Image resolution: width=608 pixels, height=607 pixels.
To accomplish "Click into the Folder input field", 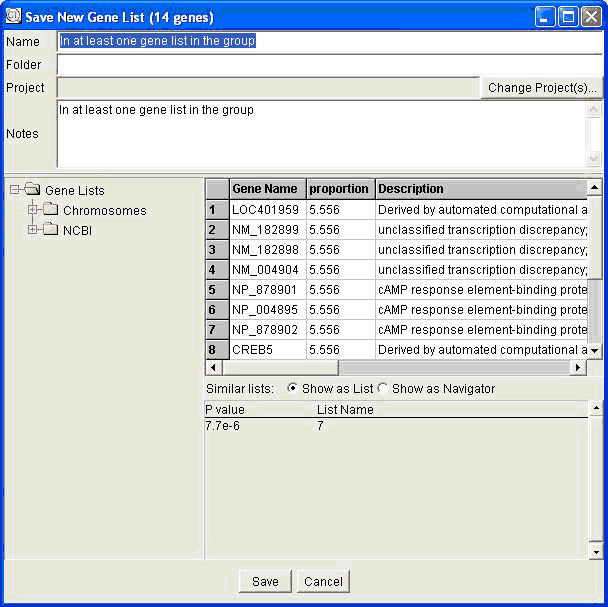I will [x=330, y=65].
